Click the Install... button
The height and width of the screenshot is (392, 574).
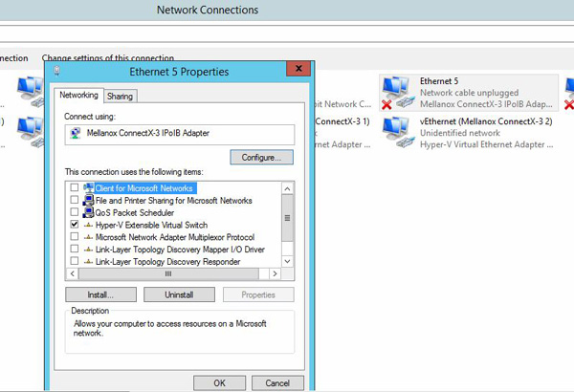pyautogui.click(x=100, y=294)
